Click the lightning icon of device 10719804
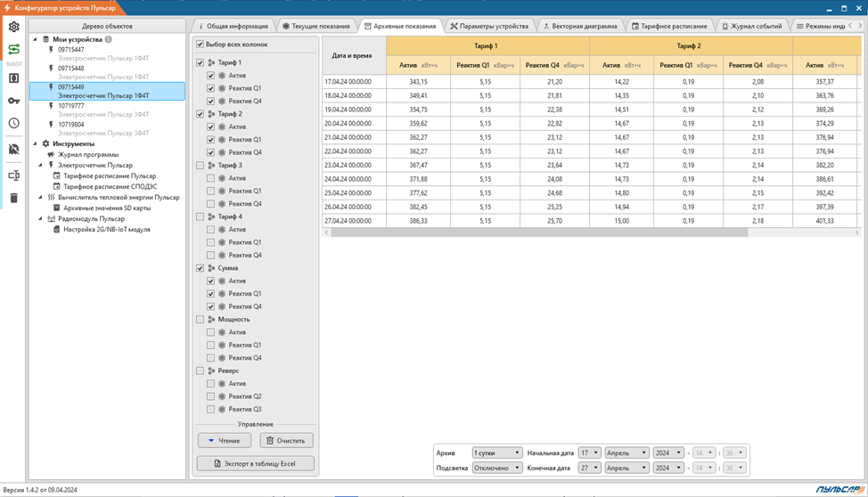This screenshot has height=497, width=868. (51, 125)
